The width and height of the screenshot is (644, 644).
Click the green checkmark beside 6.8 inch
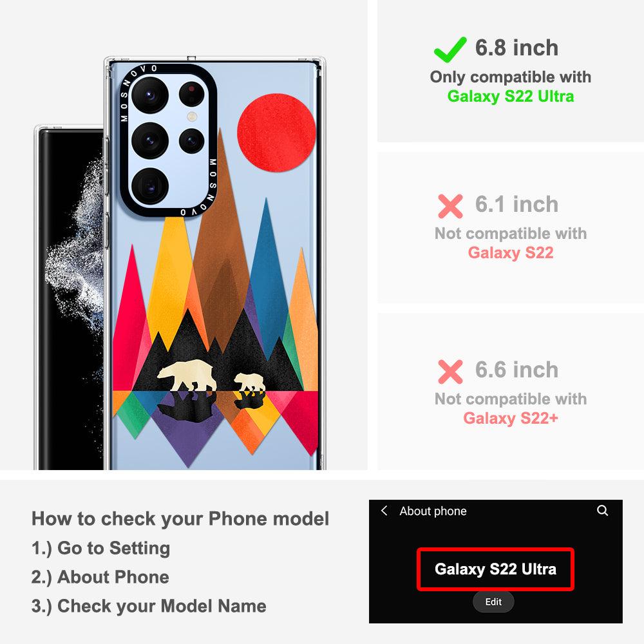click(x=450, y=50)
